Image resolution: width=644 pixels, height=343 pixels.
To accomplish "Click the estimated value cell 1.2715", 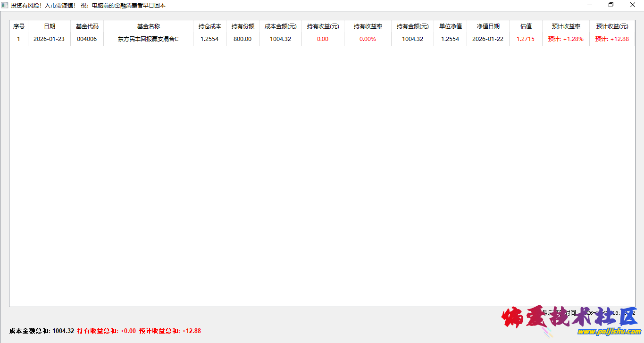I will (x=526, y=39).
